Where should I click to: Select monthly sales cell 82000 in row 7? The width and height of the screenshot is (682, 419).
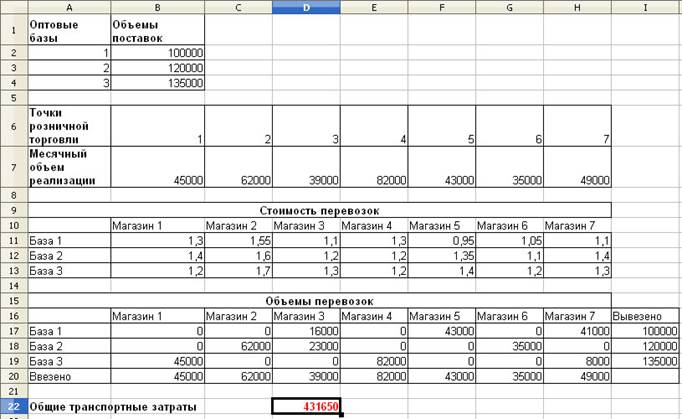[x=374, y=167]
